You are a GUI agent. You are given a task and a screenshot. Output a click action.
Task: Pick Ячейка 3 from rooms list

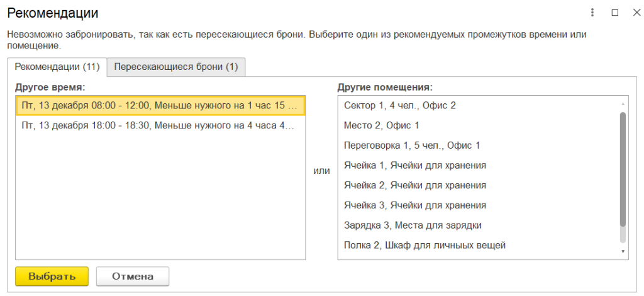pos(415,205)
